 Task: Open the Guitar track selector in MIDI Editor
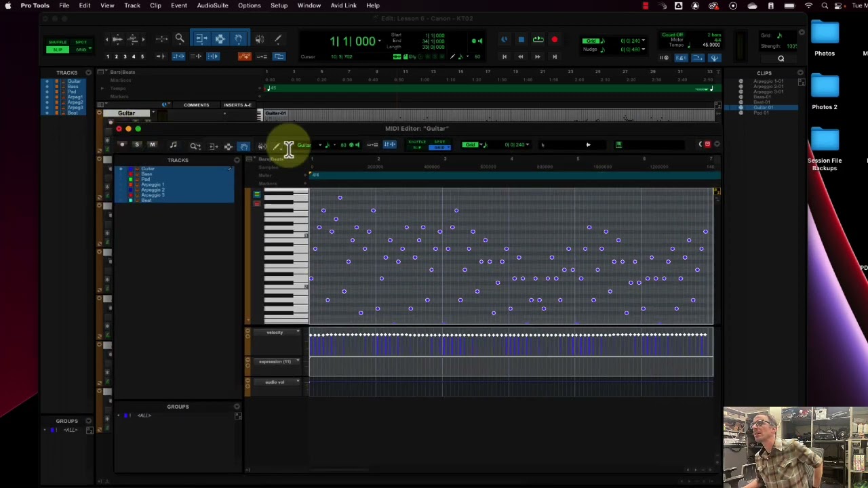tap(309, 145)
